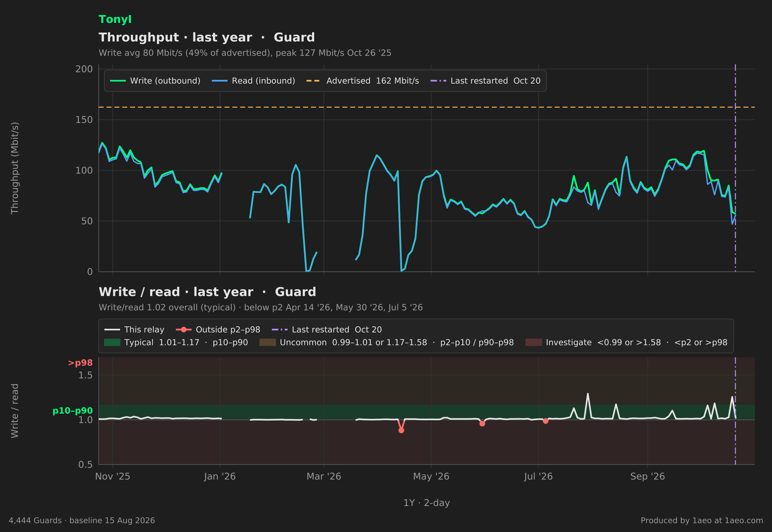Click the brown Uncommon legend color swatch
The image size is (772, 532).
click(268, 343)
